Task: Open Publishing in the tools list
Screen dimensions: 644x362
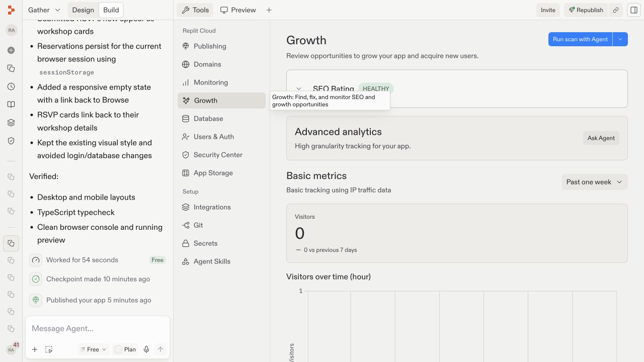Action: click(221, 46)
